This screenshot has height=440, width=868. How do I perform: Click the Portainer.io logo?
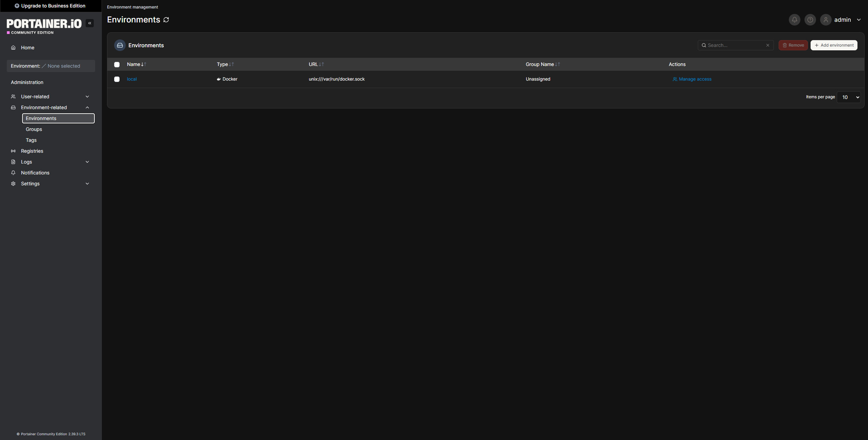44,26
